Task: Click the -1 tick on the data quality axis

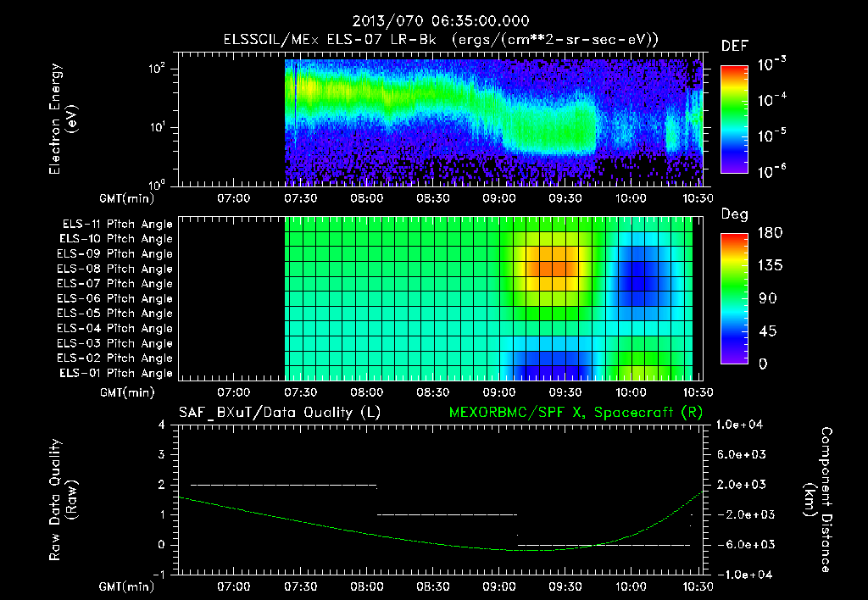Action: click(159, 575)
